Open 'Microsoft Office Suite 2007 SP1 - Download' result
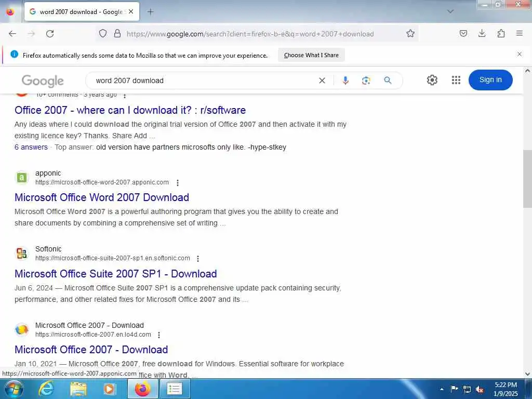The image size is (532, 399). (116, 274)
